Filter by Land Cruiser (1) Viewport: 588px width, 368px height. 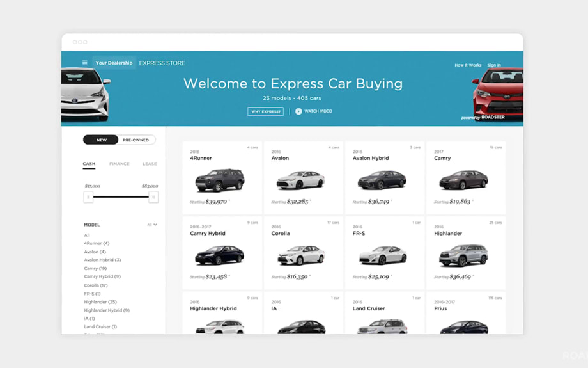tap(100, 326)
